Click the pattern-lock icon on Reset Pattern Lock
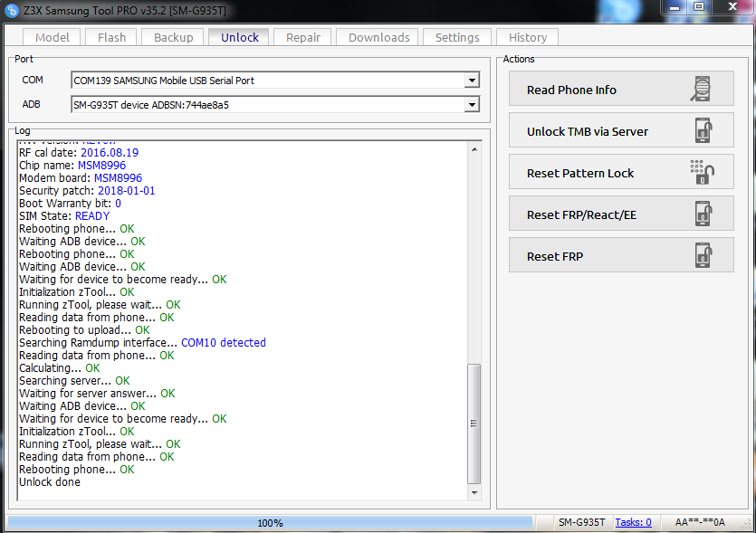Viewport: 756px width, 533px height. [x=702, y=172]
